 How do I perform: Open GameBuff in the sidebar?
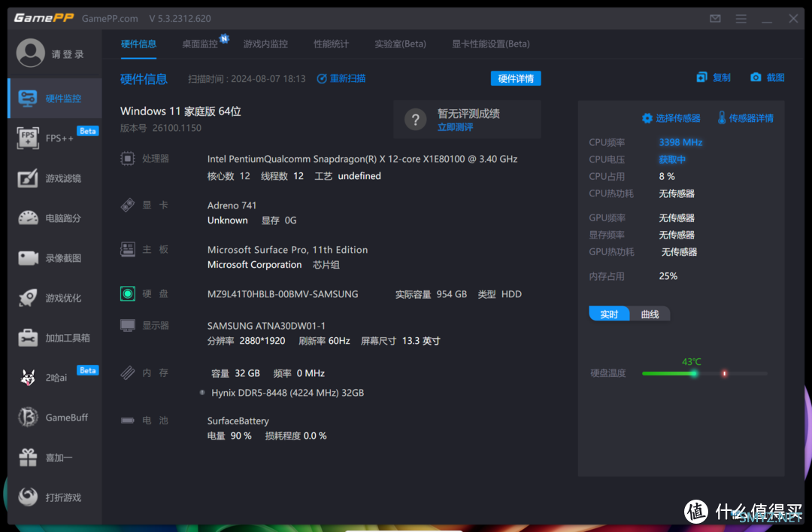(55, 418)
